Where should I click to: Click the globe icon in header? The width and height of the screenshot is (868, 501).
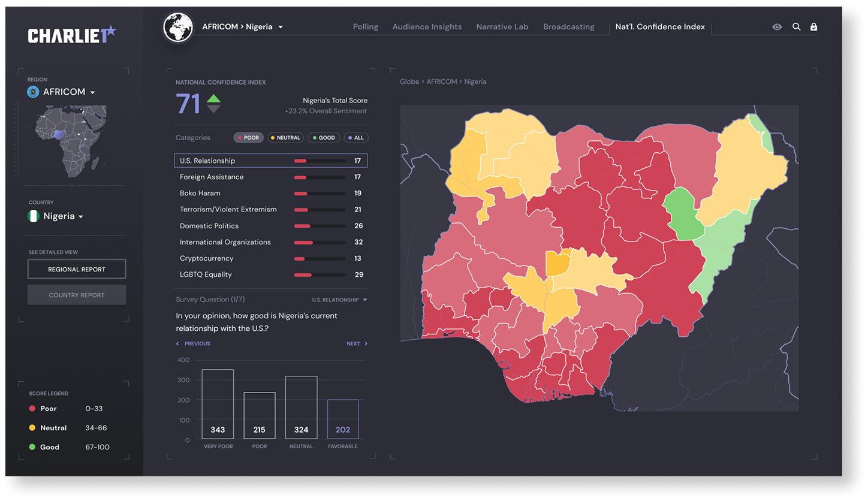(178, 27)
